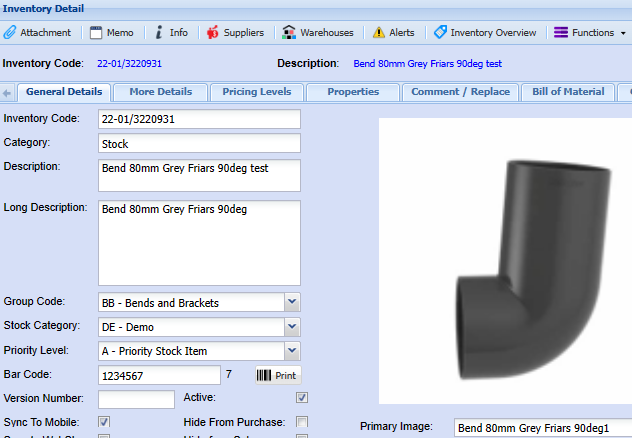
Task: Expand the Priority Level dropdown
Action: 292,350
